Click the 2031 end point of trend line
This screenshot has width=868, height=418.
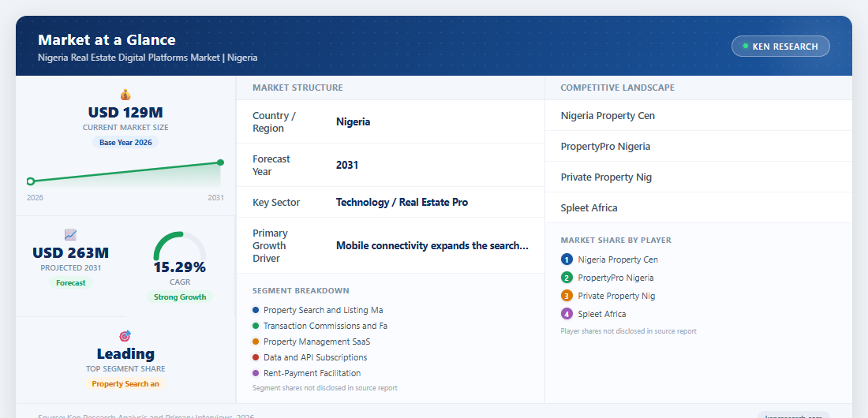coord(220,162)
